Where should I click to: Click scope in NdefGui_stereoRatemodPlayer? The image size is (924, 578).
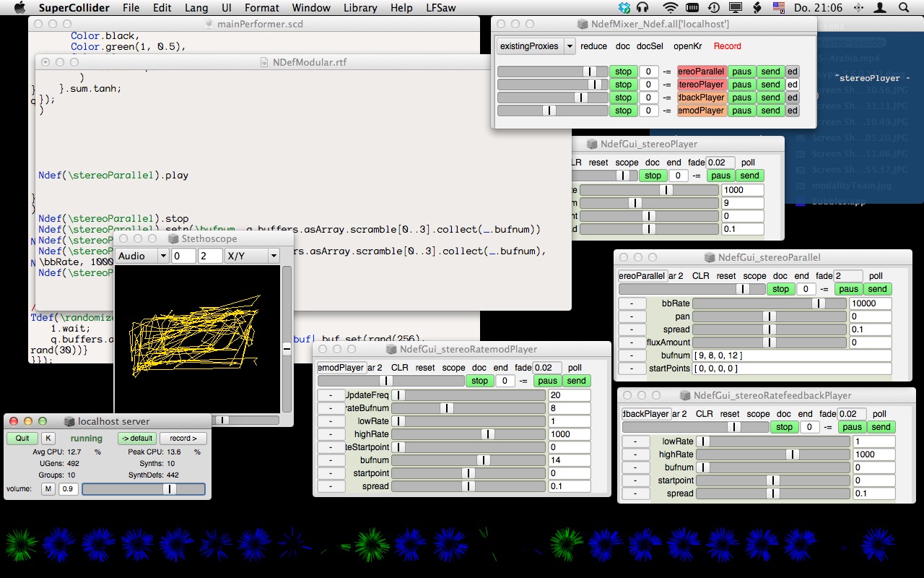[453, 368]
